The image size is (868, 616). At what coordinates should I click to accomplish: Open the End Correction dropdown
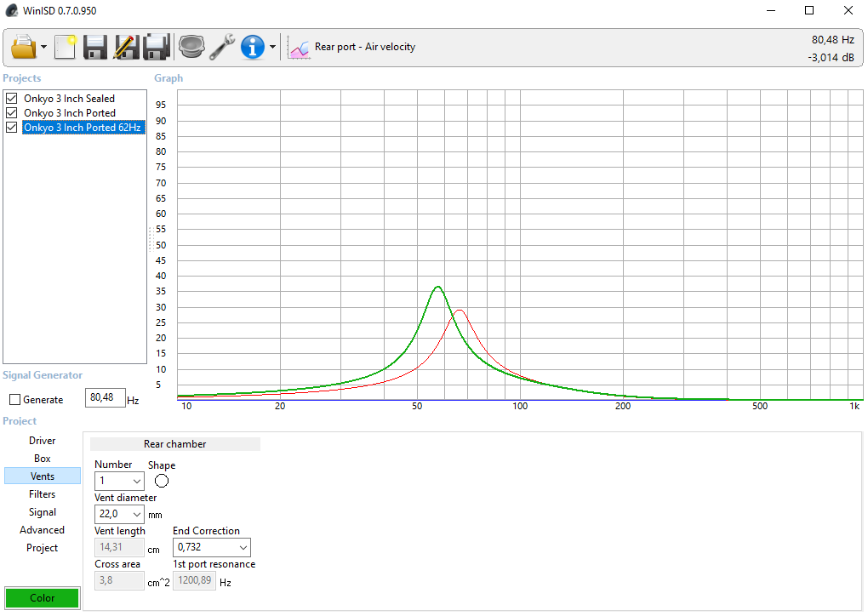(x=211, y=547)
